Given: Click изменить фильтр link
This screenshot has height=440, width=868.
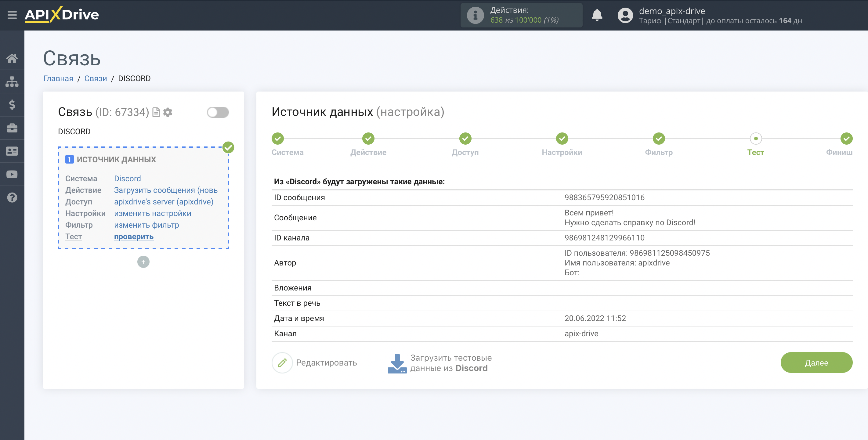Looking at the screenshot, I should 146,225.
